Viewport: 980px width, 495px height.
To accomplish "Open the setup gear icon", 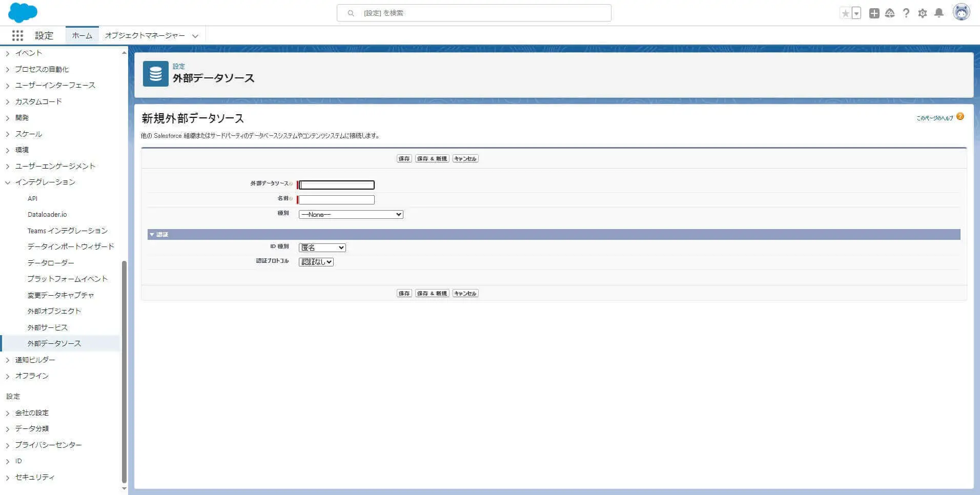I will (x=923, y=13).
